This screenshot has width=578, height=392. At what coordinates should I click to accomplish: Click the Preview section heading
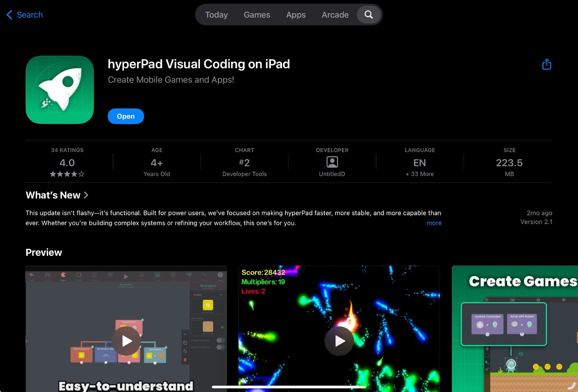coord(44,252)
